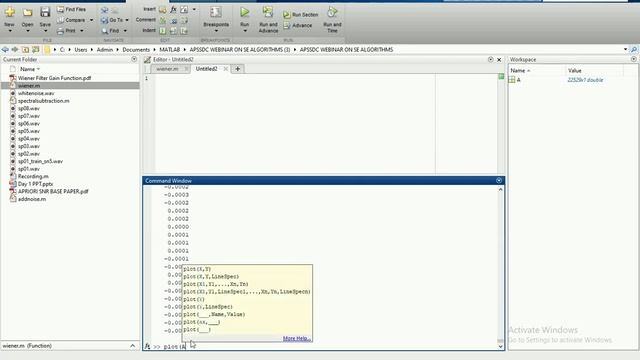The image size is (640, 360).
Task: Open Workspace panel actions menu
Action: pyautogui.click(x=633, y=60)
